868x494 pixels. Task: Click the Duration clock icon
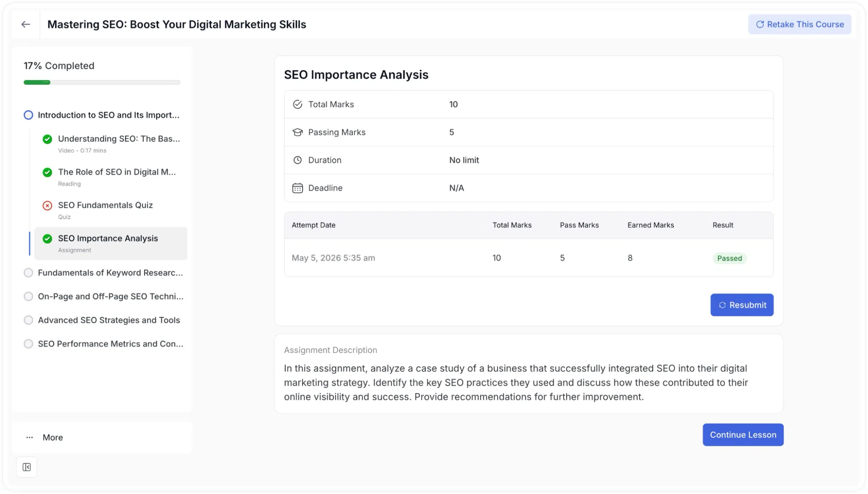click(x=297, y=160)
